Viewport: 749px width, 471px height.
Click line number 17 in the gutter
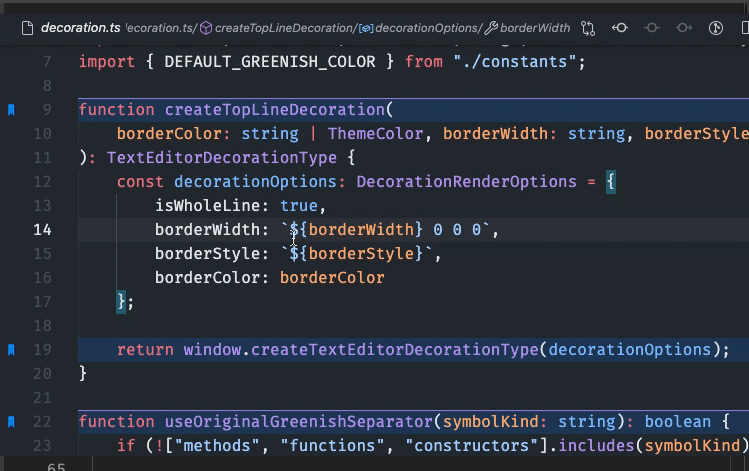[42, 302]
